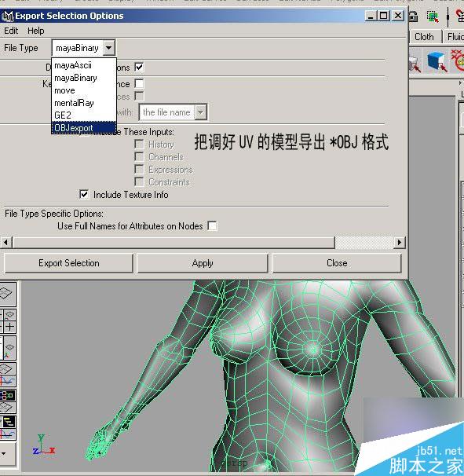The image size is (464, 476).
Task: Open the File Type dropdown arrow
Action: pos(108,48)
